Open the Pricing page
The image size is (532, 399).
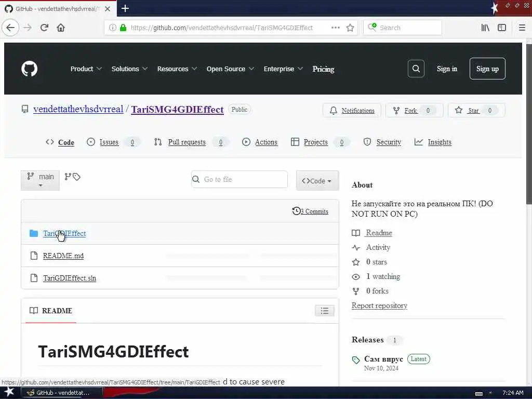tap(323, 69)
